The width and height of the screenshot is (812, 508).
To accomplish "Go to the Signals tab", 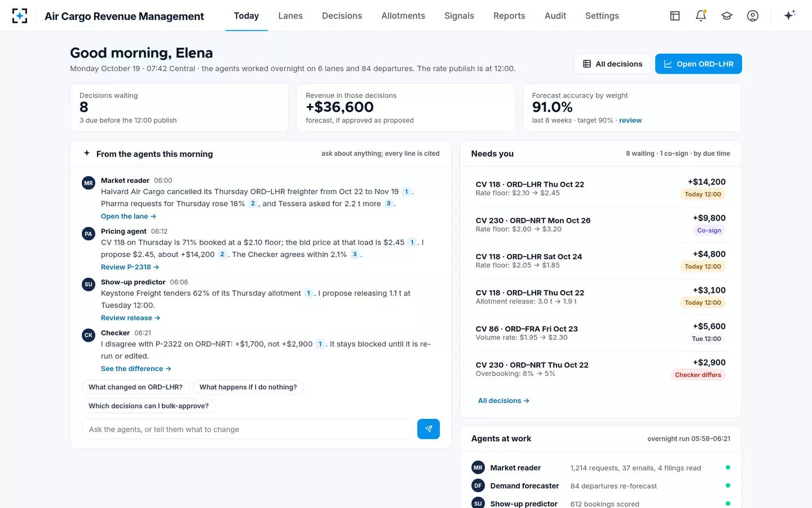I will click(x=459, y=16).
